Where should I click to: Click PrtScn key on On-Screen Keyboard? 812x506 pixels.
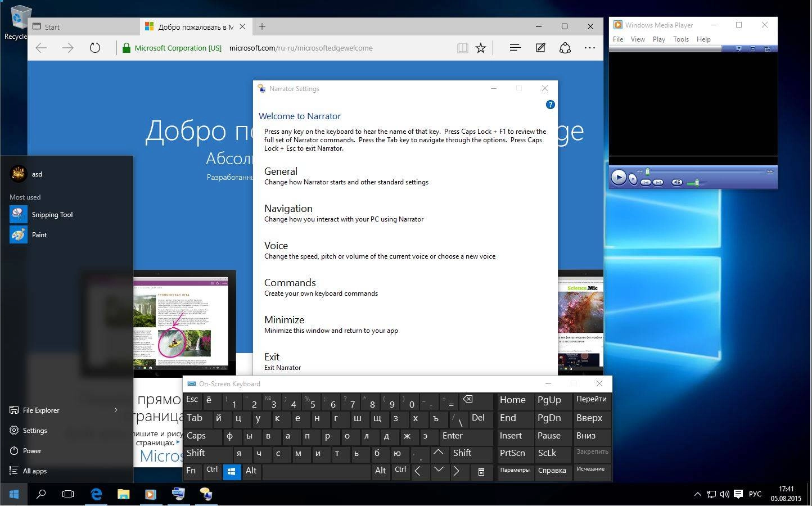(x=515, y=454)
